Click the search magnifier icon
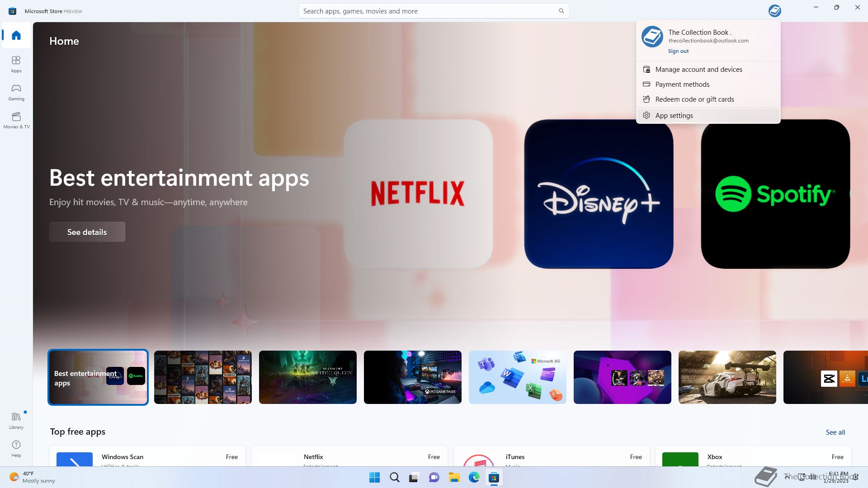Image resolution: width=868 pixels, height=488 pixels. 561,11
